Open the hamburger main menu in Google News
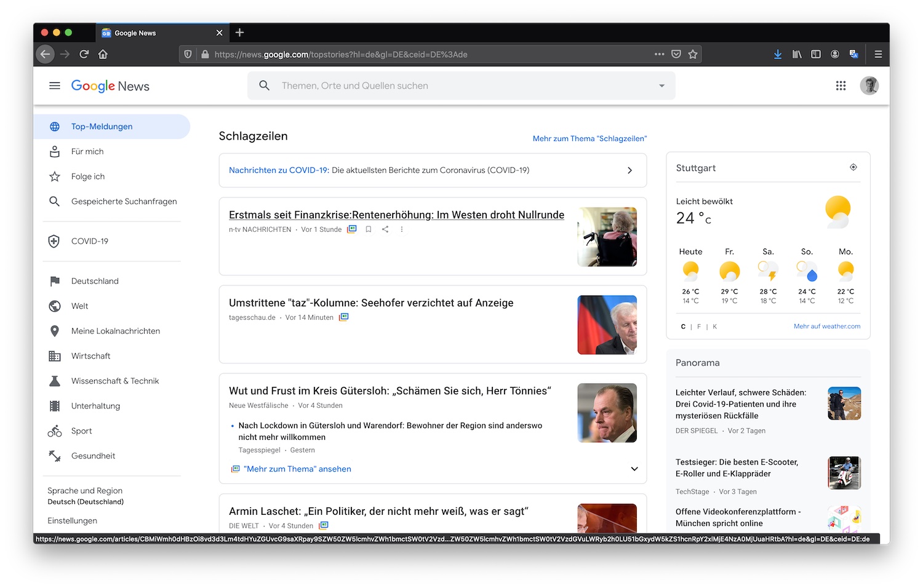 [55, 86]
